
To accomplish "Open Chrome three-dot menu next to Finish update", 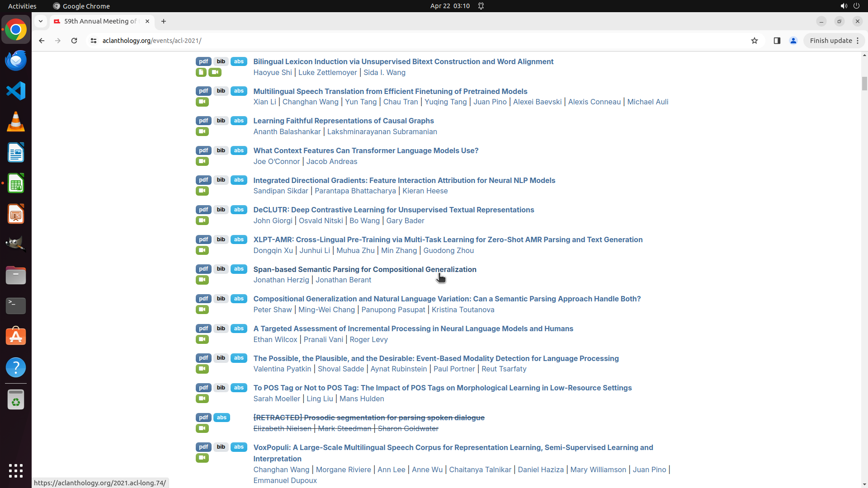I will (x=858, y=41).
